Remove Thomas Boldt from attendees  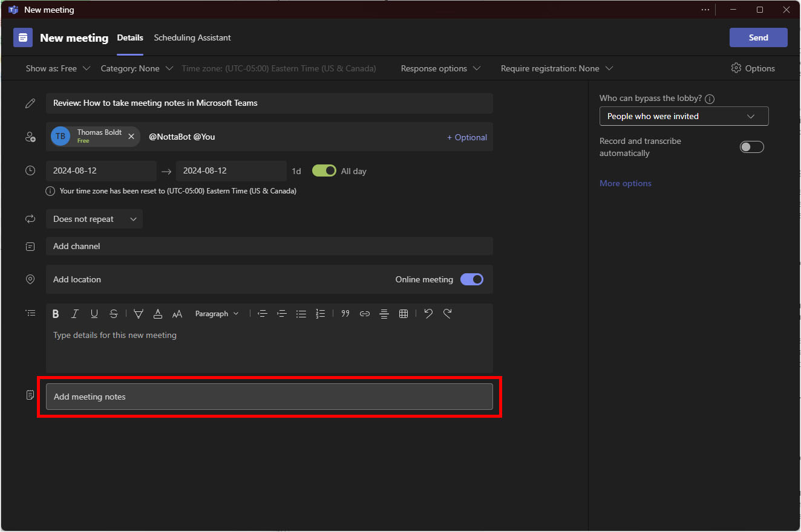131,137
